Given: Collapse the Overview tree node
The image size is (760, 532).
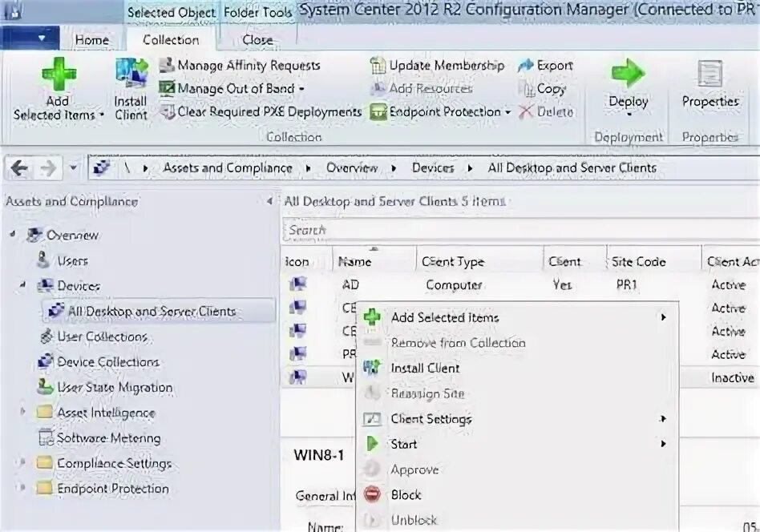Looking at the screenshot, I should 13,236.
